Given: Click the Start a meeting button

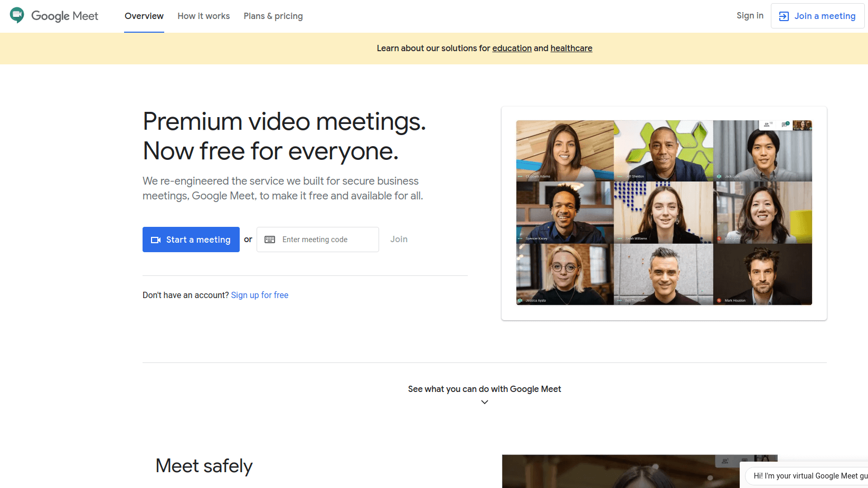Looking at the screenshot, I should click(x=191, y=240).
